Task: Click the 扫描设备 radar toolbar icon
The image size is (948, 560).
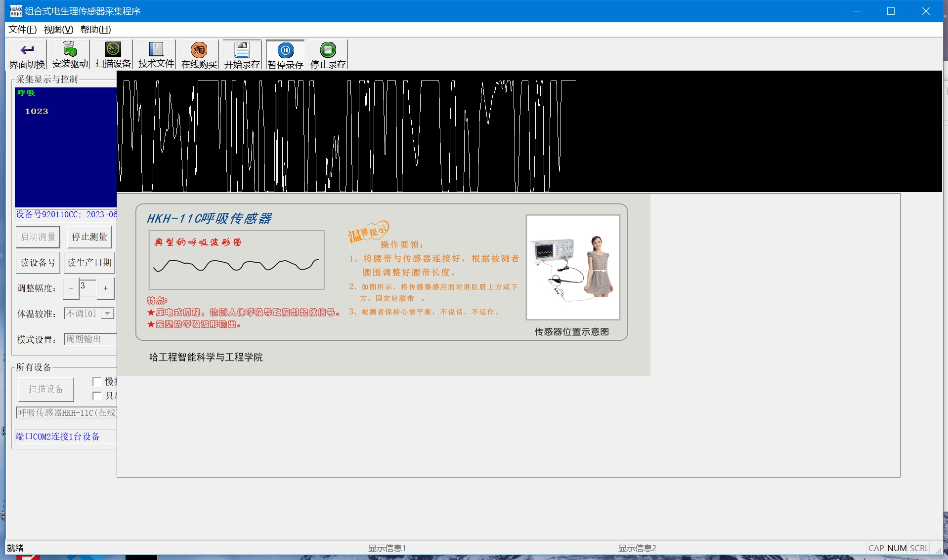Action: 113,49
